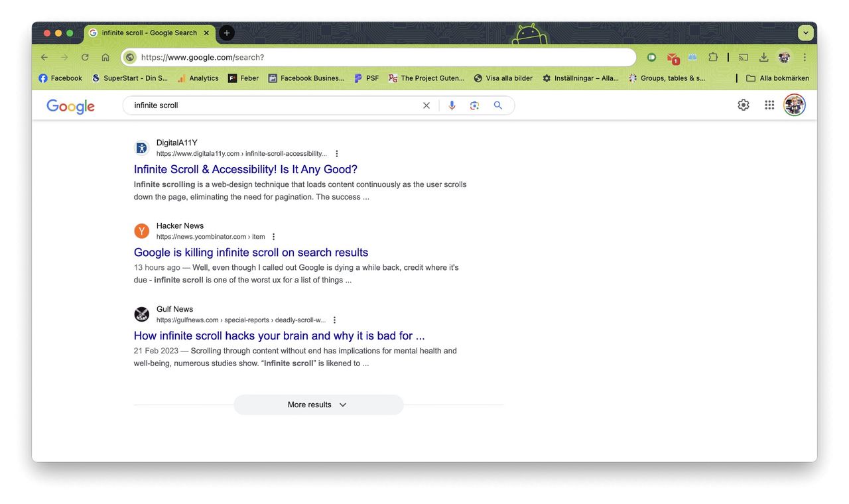The image size is (849, 504).
Task: Start a voice search with the microphone icon
Action: tap(452, 105)
